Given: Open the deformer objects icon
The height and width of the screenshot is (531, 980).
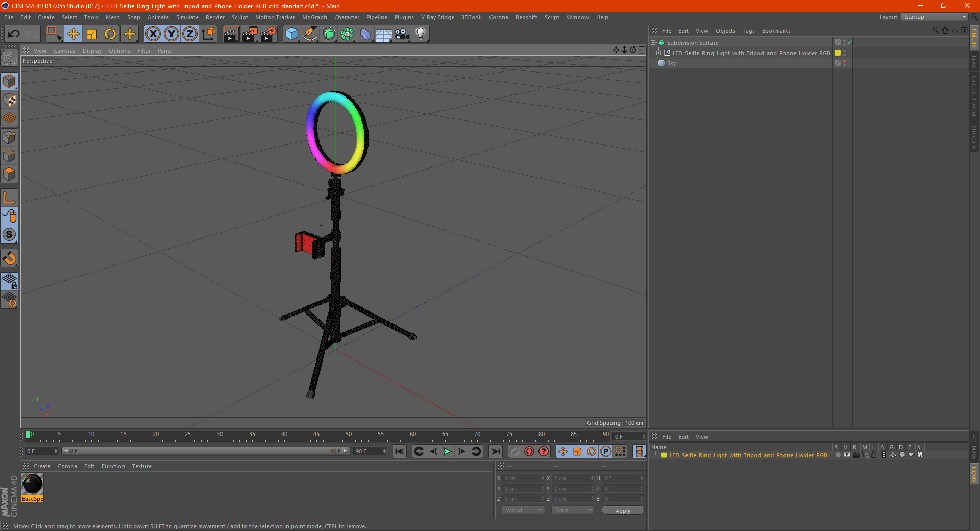Looking at the screenshot, I should [365, 34].
